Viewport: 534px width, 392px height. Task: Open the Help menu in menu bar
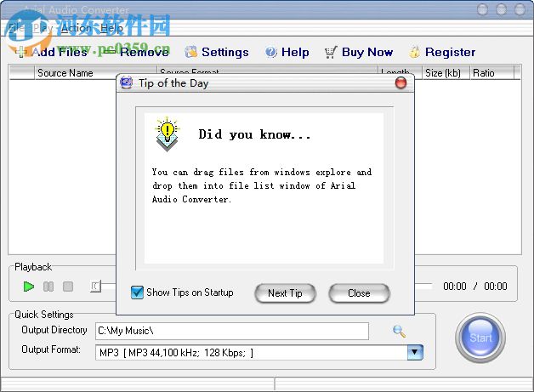click(111, 28)
